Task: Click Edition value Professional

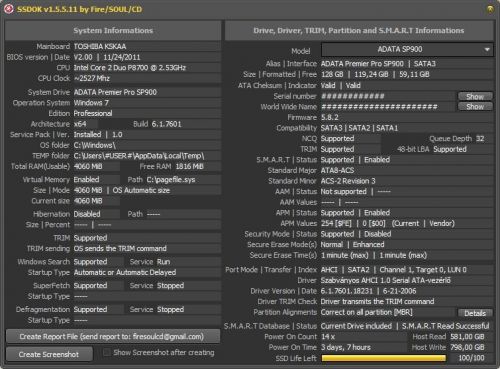Action: point(93,113)
